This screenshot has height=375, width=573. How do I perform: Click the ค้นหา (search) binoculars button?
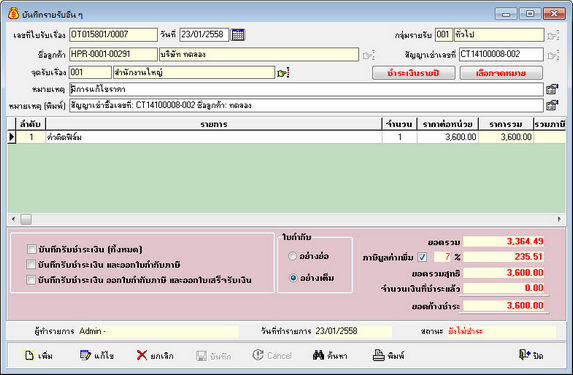coord(330,355)
